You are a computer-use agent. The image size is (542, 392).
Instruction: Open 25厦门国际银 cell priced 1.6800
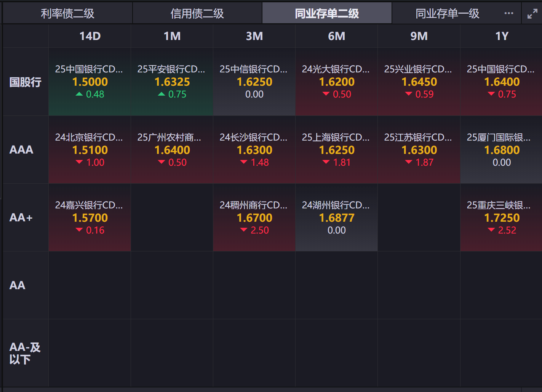(x=502, y=150)
